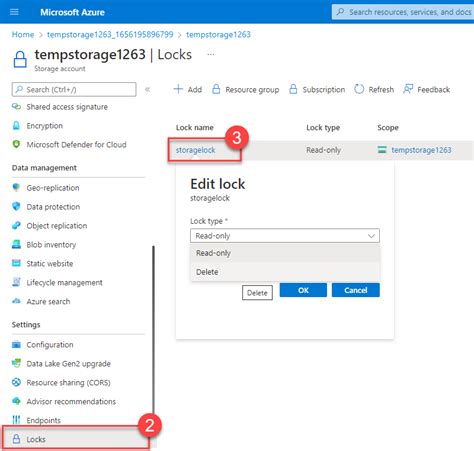This screenshot has width=474, height=451.
Task: Focus the Search resources, services, and docs box
Action: pyautogui.click(x=403, y=12)
